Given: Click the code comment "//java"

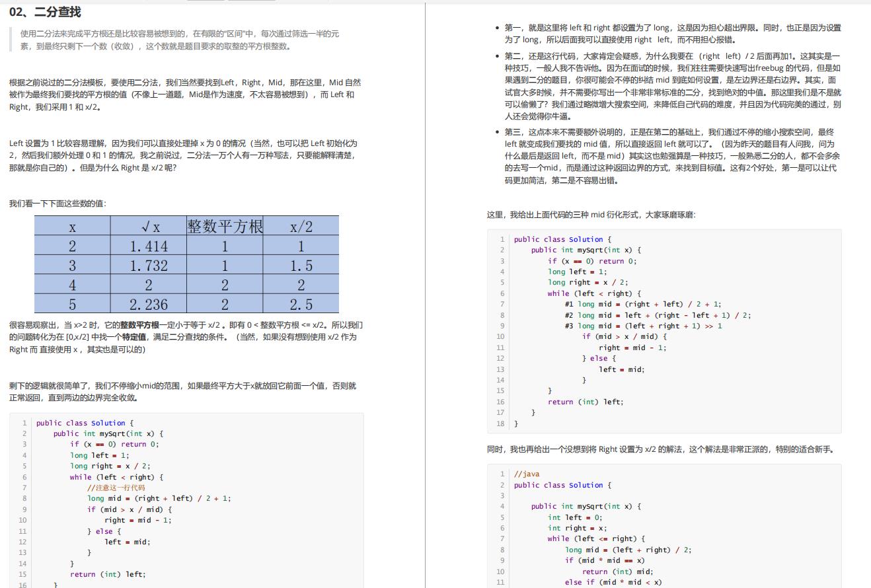Looking at the screenshot, I should coord(527,474).
